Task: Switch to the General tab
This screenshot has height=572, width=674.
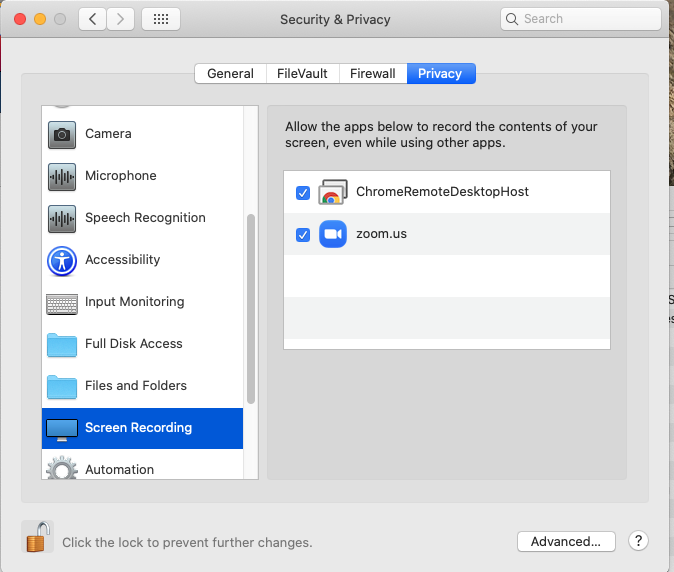Action: (230, 73)
